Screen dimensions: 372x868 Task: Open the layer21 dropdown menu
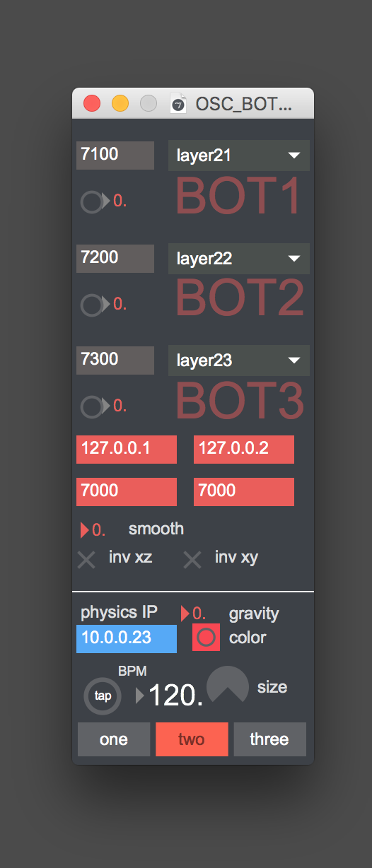point(238,156)
